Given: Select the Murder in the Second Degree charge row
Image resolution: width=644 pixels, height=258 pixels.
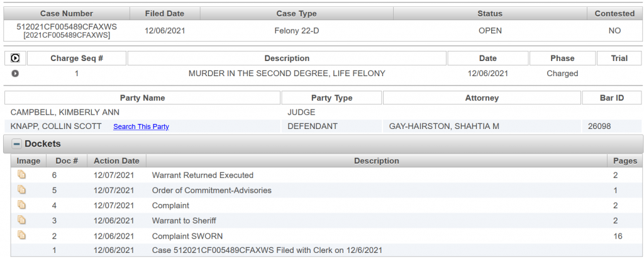Looking at the screenshot, I should coord(287,74).
